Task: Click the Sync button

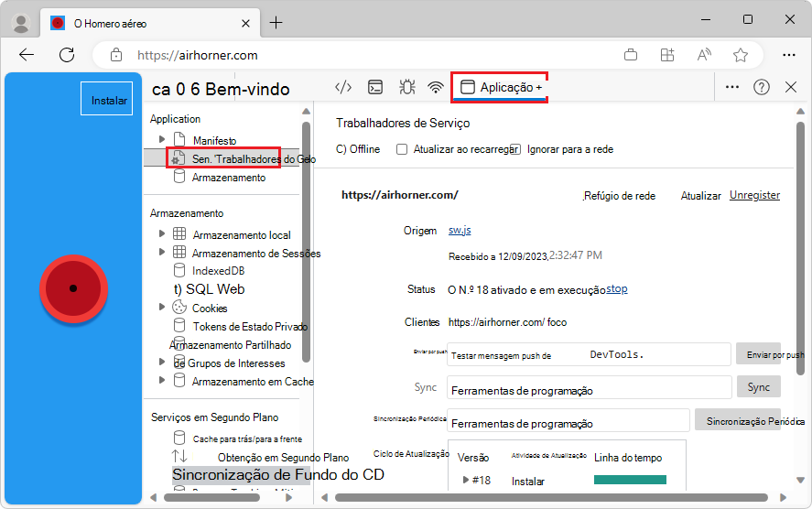Action: point(759,387)
